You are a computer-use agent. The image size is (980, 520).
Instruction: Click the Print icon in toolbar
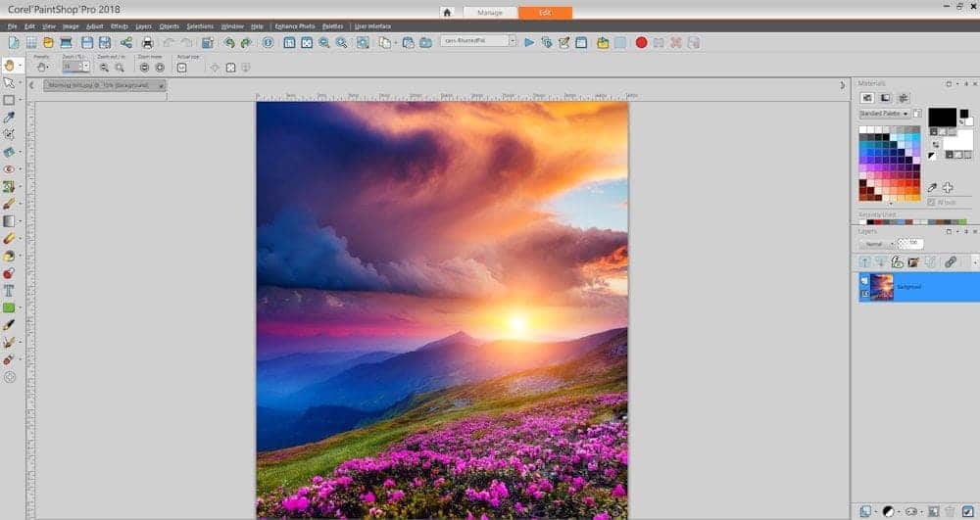coord(147,42)
